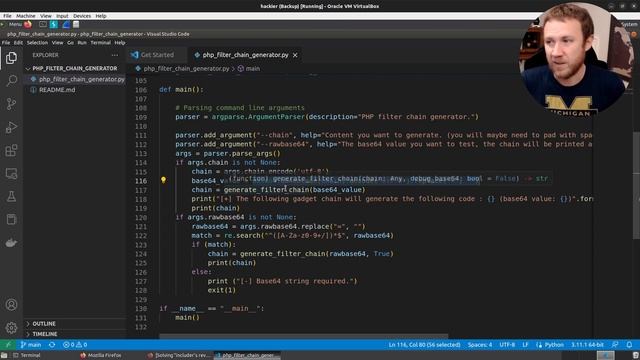Click the blue dome app icon in the top panel

tap(66, 24)
